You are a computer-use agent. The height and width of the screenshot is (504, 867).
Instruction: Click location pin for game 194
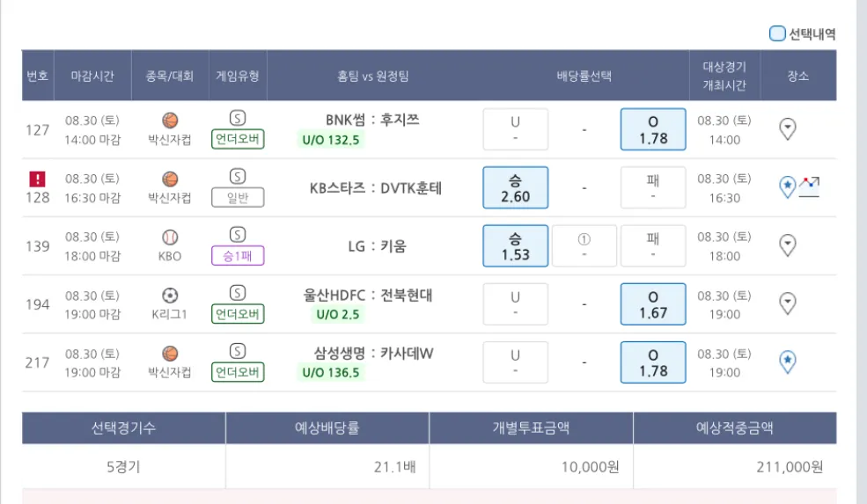click(789, 303)
